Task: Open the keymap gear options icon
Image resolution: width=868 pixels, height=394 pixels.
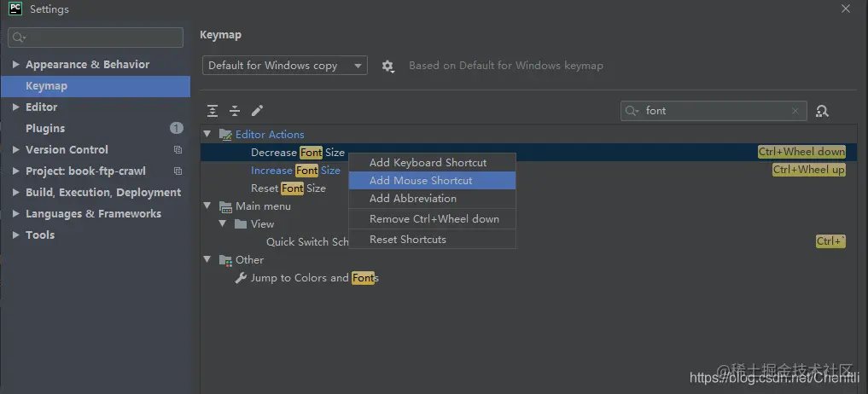Action: pos(388,67)
